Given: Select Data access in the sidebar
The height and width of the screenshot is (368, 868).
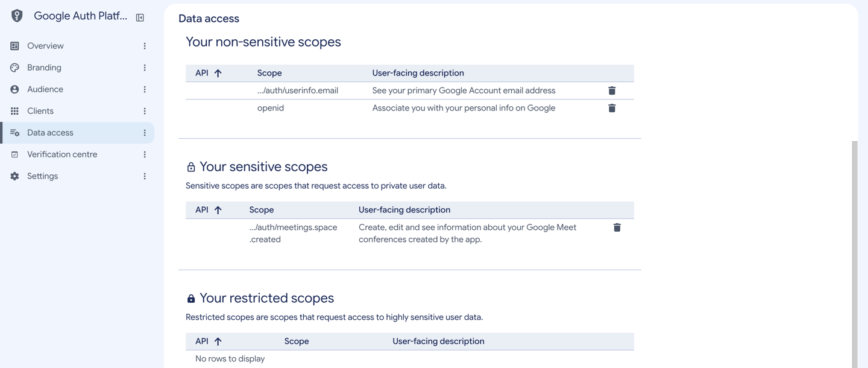Looking at the screenshot, I should (x=77, y=133).
